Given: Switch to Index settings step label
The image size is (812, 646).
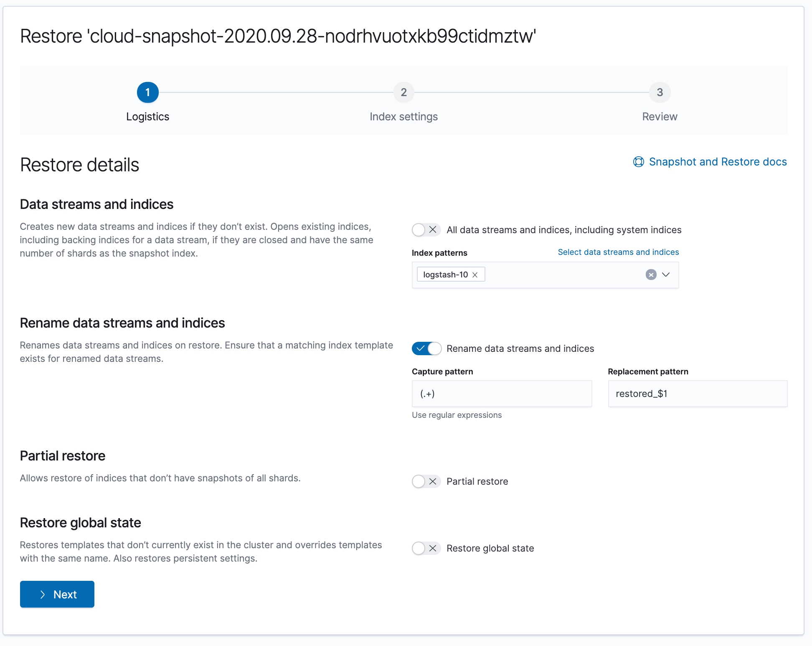Looking at the screenshot, I should point(403,117).
